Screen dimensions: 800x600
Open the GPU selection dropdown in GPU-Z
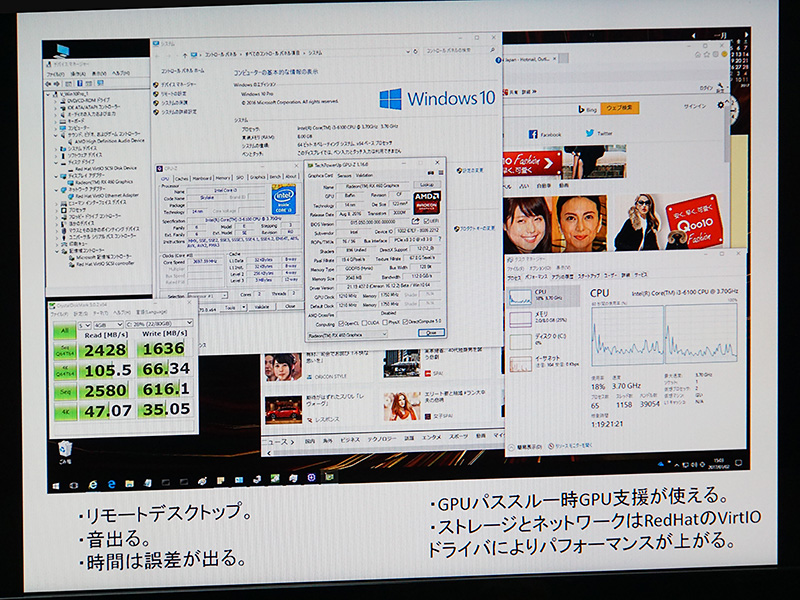click(x=347, y=335)
